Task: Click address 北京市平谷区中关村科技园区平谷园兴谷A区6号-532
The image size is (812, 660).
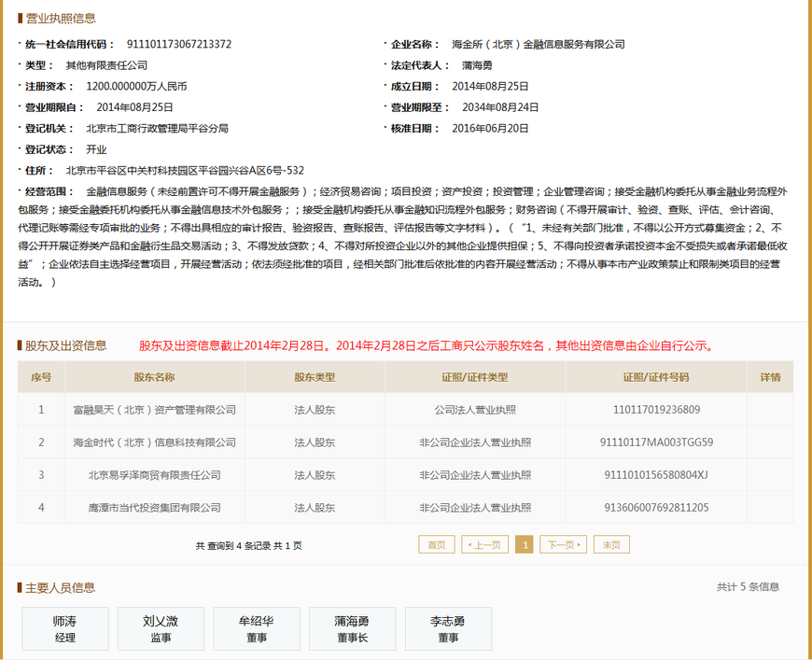Action: coord(185,171)
